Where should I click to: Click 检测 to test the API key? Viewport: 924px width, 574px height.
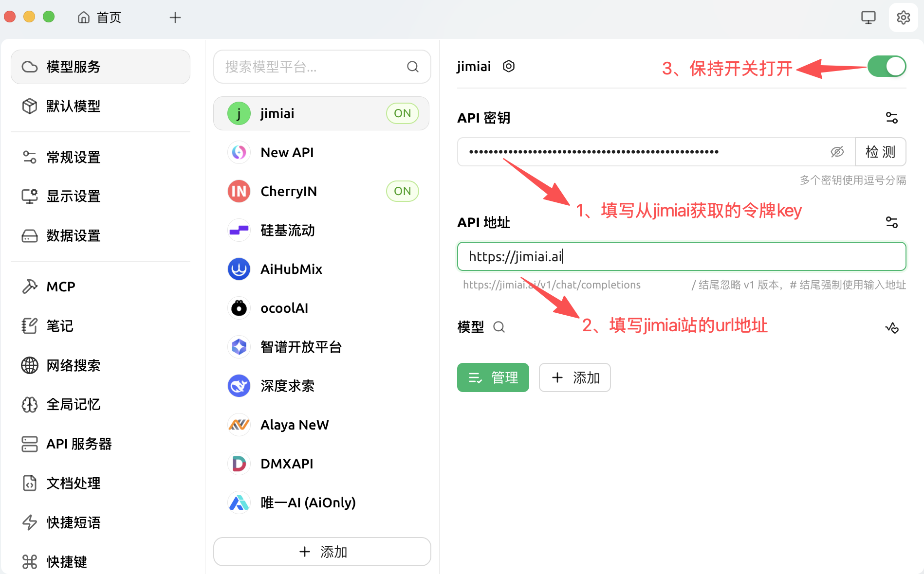coord(881,152)
